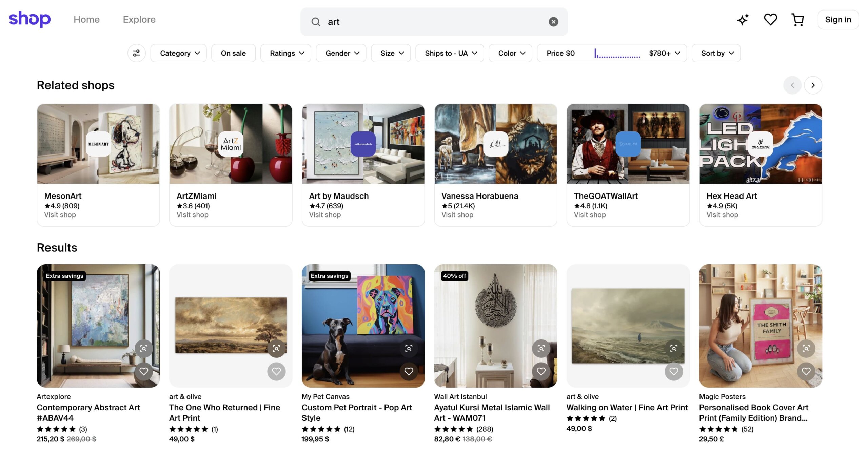Expand the Gender filter dropdown

click(x=341, y=53)
